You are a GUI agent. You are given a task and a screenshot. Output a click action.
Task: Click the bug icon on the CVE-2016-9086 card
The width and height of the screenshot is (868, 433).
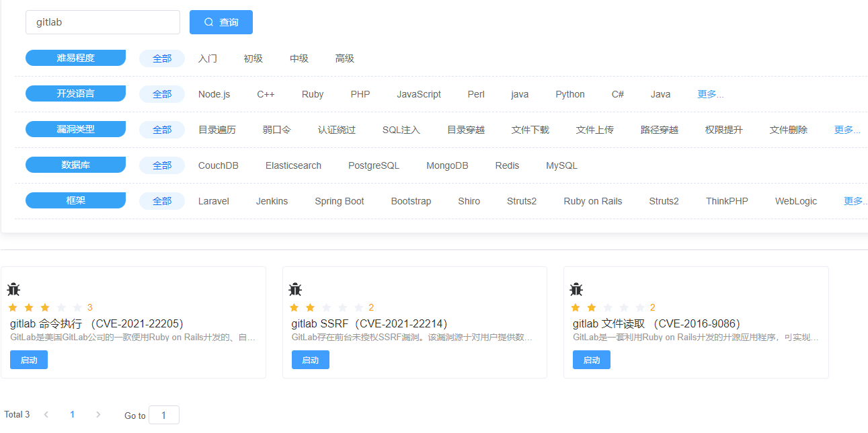pyautogui.click(x=576, y=290)
